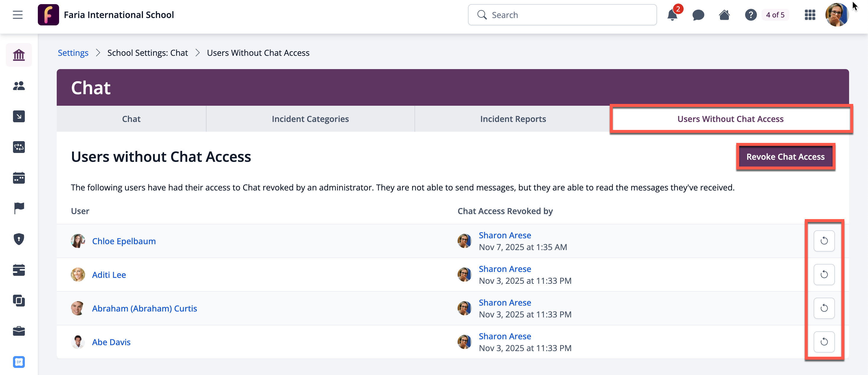
Task: Open the hamburger navigation menu
Action: [17, 15]
